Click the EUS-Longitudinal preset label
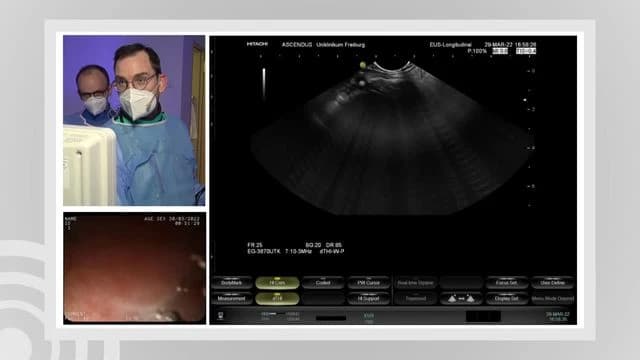Screen dimensions: 640x360 click(x=450, y=44)
